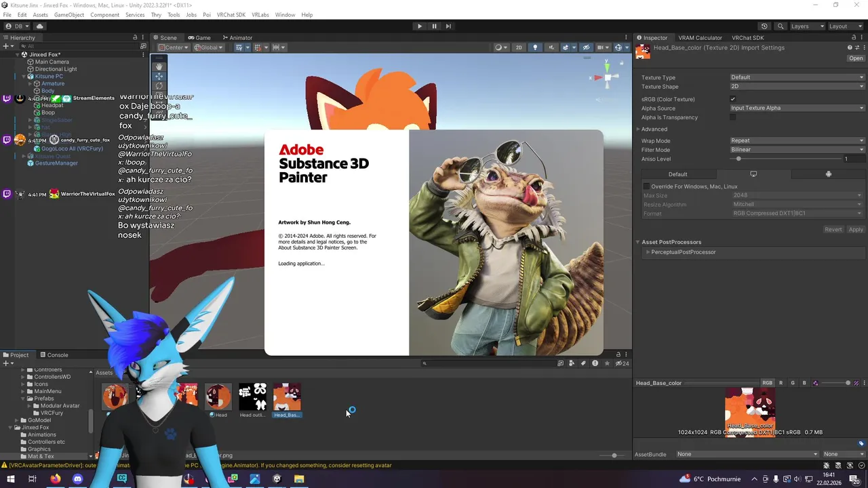Select the Android platform tab
Screen dimensions: 868x488
point(829,174)
